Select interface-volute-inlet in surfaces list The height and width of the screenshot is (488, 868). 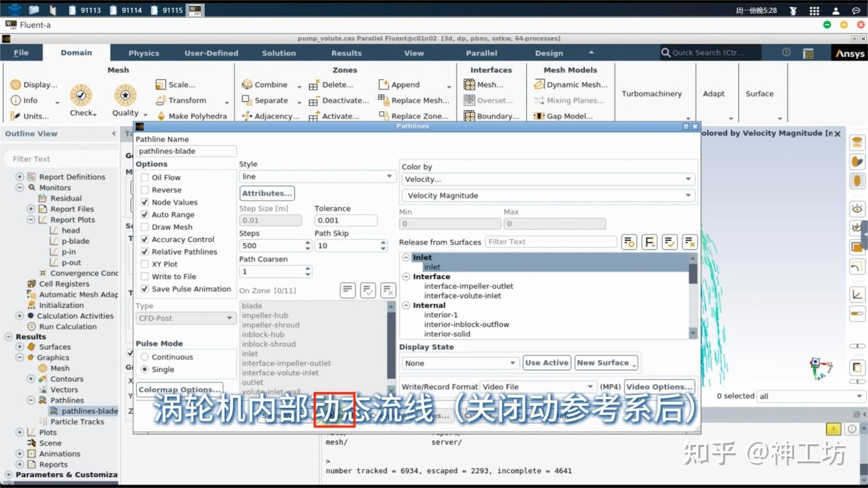click(x=462, y=296)
